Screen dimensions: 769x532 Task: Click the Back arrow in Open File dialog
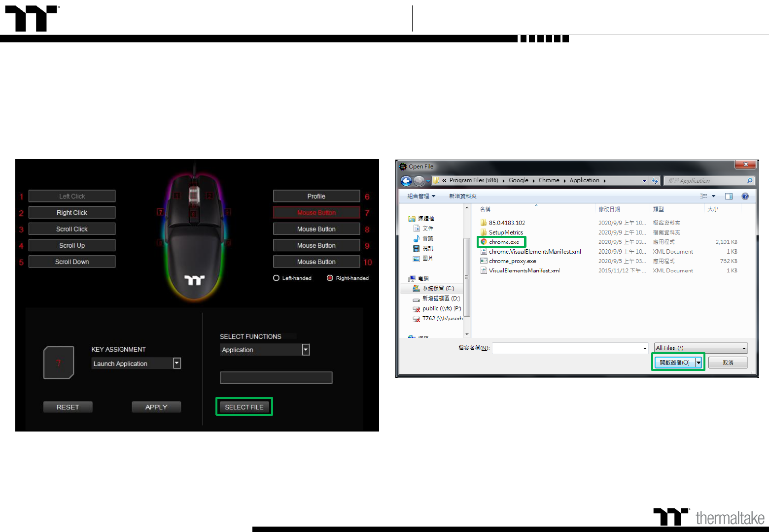coord(406,181)
